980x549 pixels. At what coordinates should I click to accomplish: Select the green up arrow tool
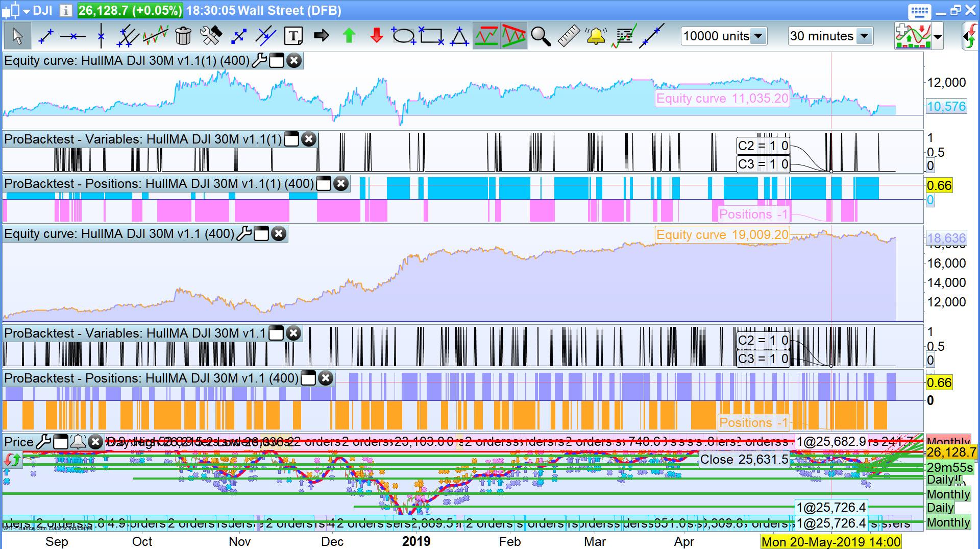[x=349, y=36]
